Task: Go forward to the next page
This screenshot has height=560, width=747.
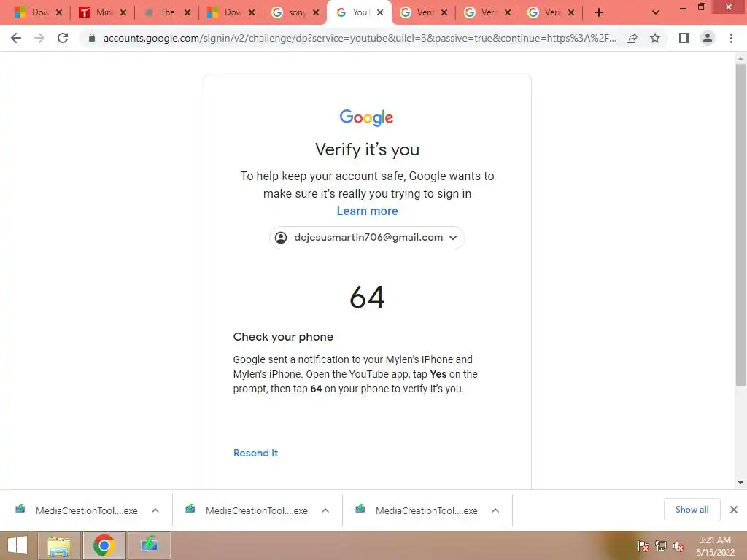Action: pyautogui.click(x=39, y=38)
